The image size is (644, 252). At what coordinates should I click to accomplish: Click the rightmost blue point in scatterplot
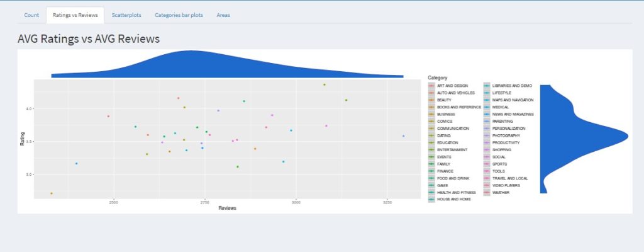tap(403, 136)
